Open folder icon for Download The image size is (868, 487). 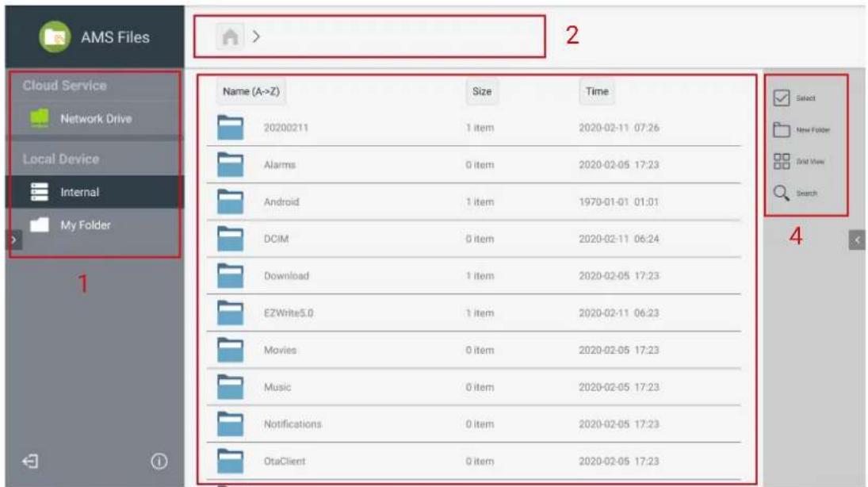[231, 275]
